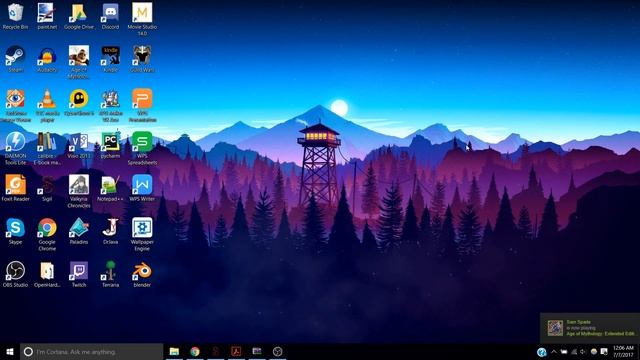Open the Windows Start menu
This screenshot has height=360, width=640.
10,351
